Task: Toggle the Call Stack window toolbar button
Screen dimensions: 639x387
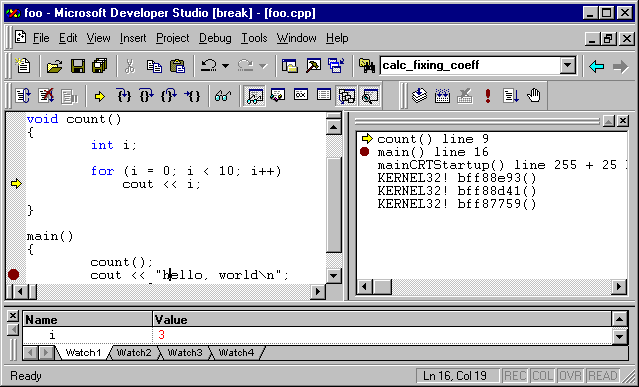Action: point(346,96)
